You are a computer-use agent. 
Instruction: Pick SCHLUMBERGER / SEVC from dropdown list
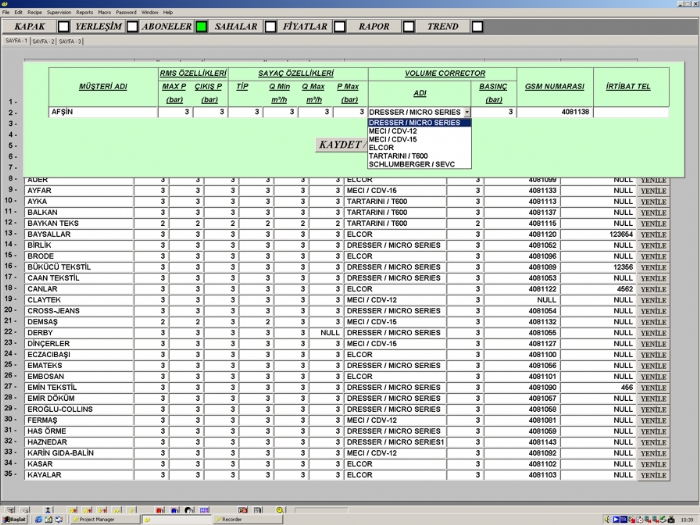pyautogui.click(x=419, y=164)
